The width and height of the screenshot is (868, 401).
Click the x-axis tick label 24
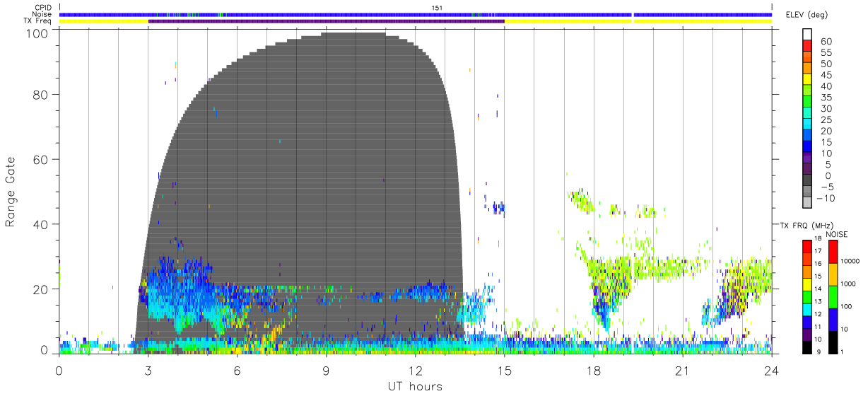772,371
